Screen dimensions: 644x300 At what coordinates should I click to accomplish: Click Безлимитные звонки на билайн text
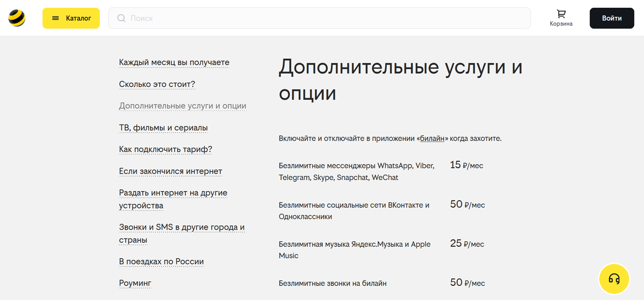[332, 283]
